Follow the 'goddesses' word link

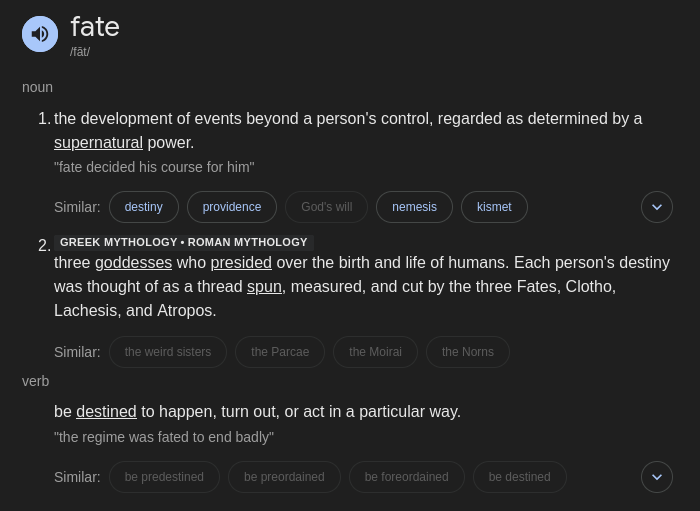point(133,263)
